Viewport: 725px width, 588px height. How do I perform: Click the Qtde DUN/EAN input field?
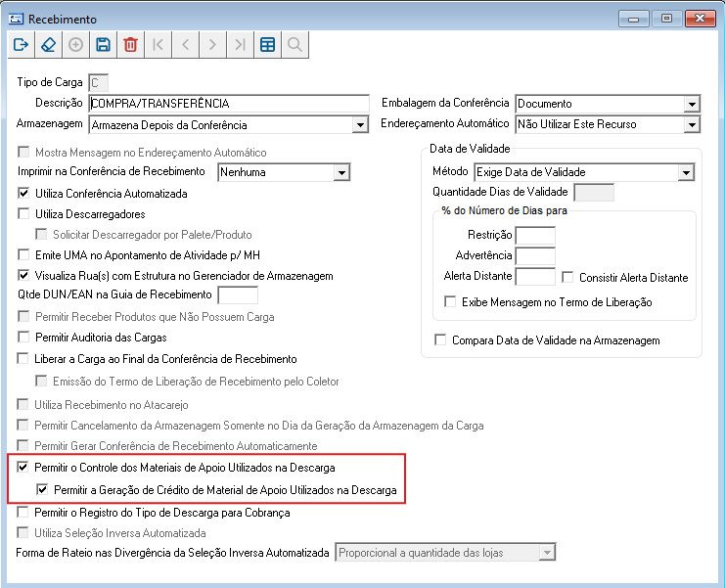[238, 294]
